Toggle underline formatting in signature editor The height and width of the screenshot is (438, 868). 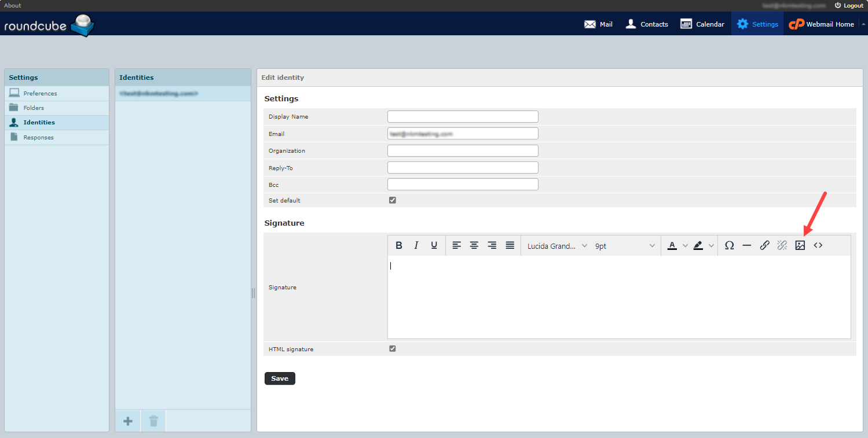(x=434, y=245)
